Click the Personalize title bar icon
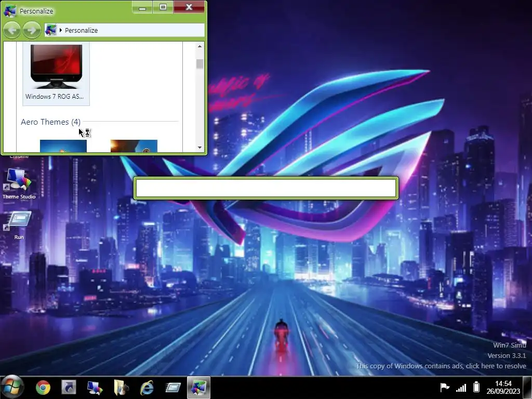Image resolution: width=532 pixels, height=399 pixels. (10, 11)
